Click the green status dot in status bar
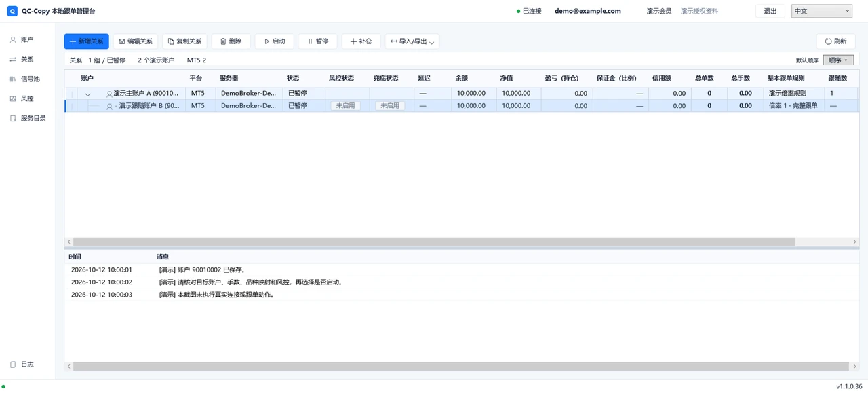868x393 pixels. [3, 386]
